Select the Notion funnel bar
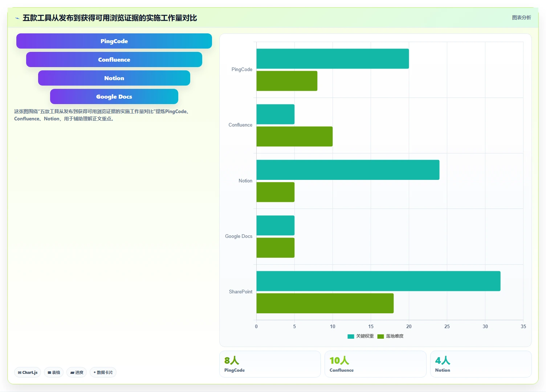Viewport: 546px width, 392px height. tap(114, 78)
